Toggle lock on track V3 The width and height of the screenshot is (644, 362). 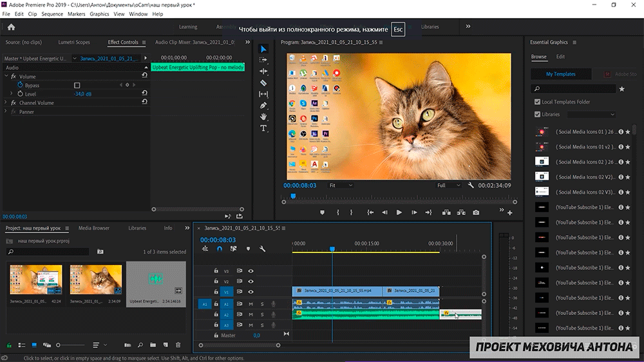[216, 271]
